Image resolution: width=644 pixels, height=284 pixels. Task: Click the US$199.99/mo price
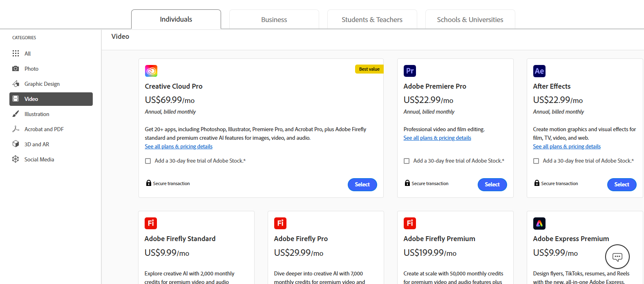[x=430, y=253]
